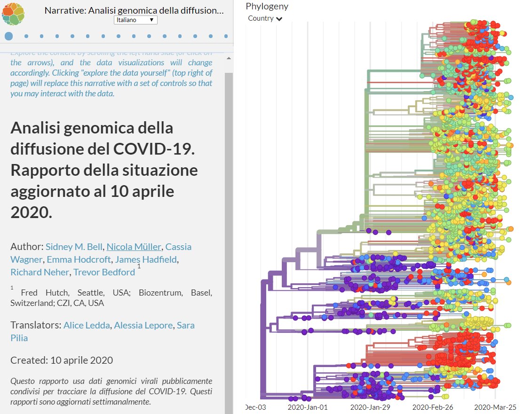Open Sidney M. Bell's author link
Viewport: 532px width, 414px height.
coord(73,247)
